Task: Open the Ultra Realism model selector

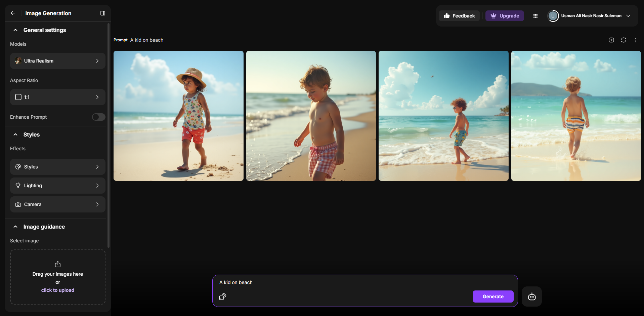Action: tap(58, 61)
